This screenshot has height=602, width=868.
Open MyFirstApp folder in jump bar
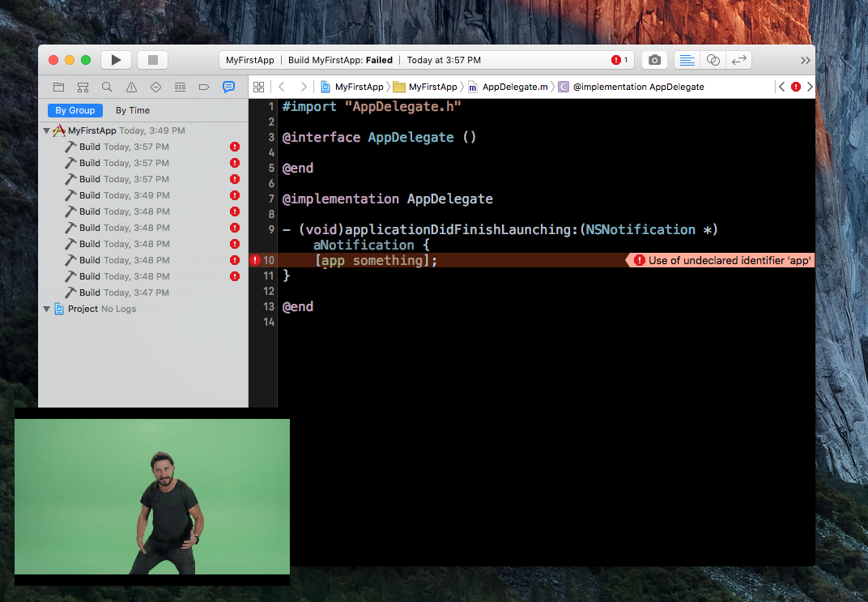point(425,87)
